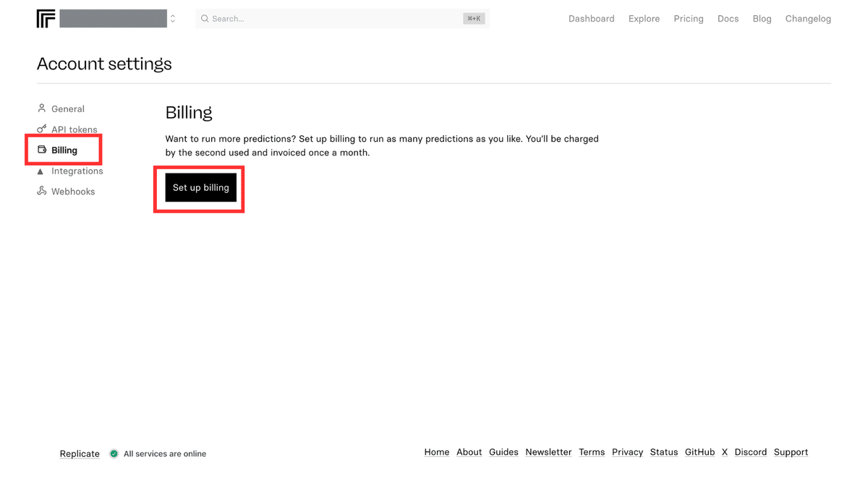The height and width of the screenshot is (488, 868).
Task: Open the Pricing page
Action: [689, 19]
